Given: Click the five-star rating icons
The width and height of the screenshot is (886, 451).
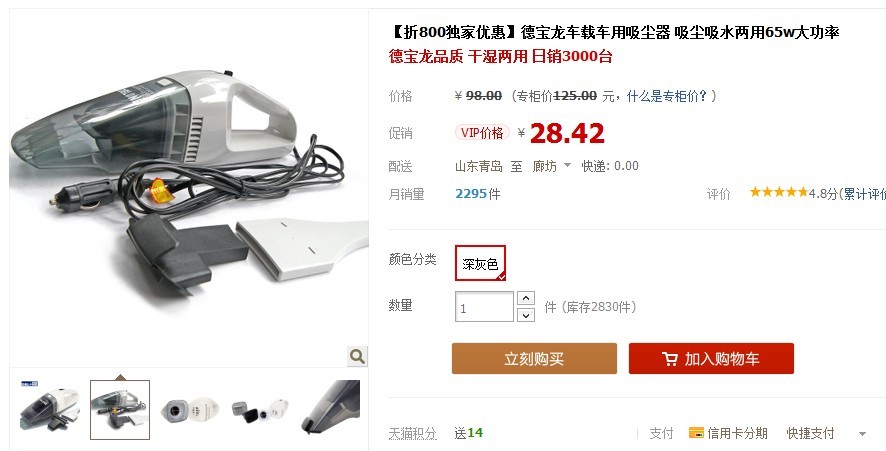Looking at the screenshot, I should pyautogui.click(x=779, y=192).
